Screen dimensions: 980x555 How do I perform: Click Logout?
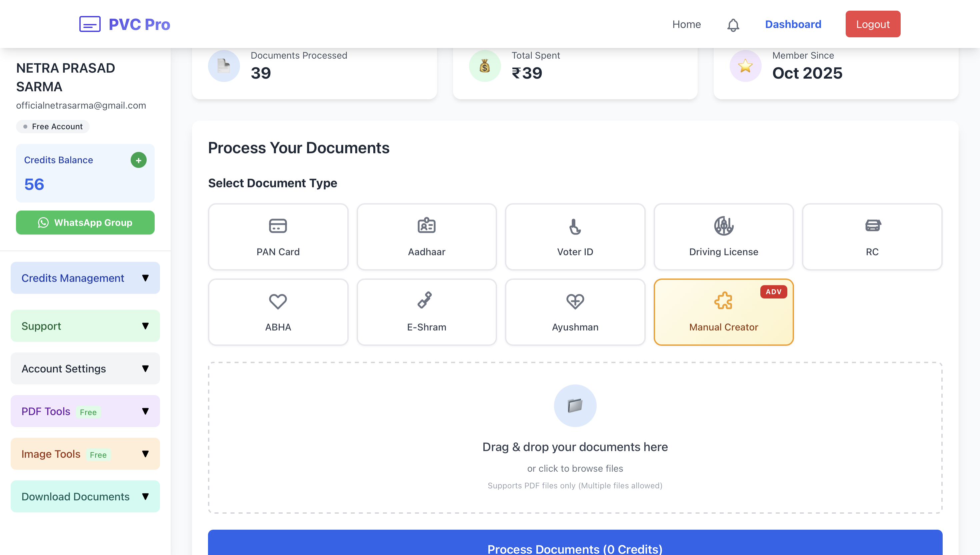tap(873, 24)
